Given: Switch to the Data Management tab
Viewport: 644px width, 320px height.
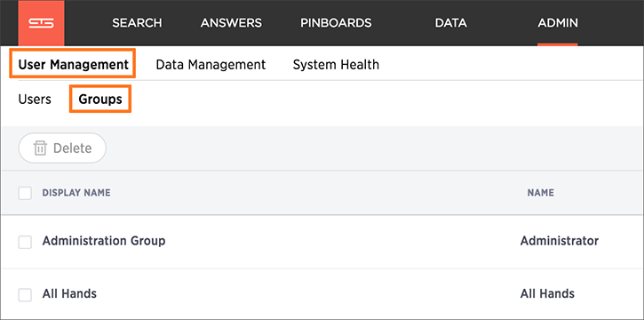Looking at the screenshot, I should point(211,65).
